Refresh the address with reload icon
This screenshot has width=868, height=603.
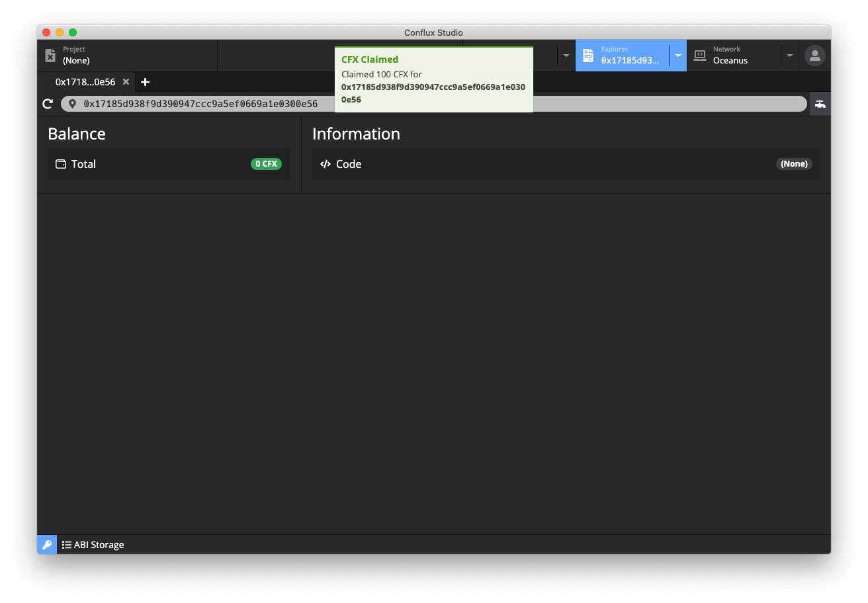(x=48, y=104)
